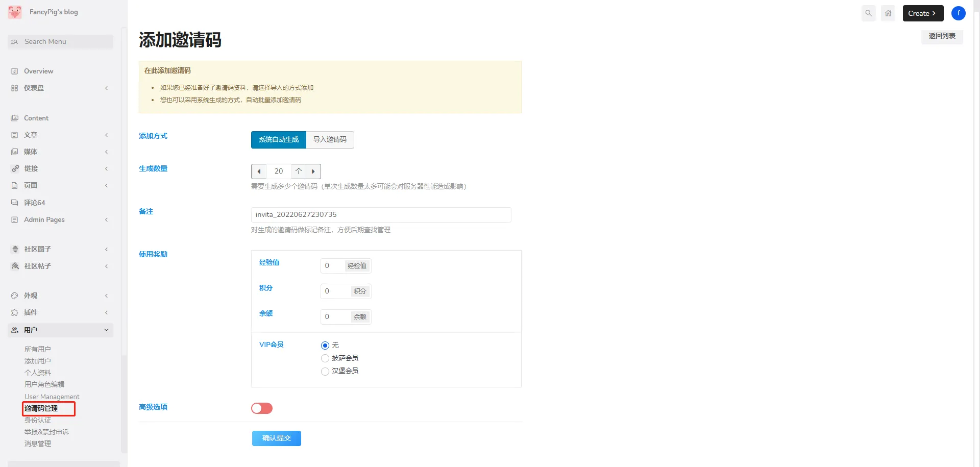
Task: Expand the 插件 submenu chevron
Action: point(106,313)
